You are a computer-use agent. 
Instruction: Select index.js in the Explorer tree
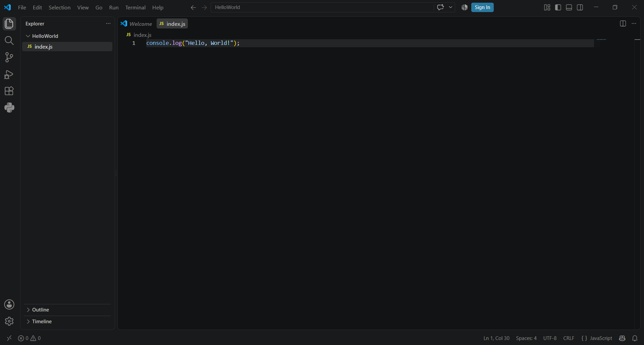tap(67, 47)
